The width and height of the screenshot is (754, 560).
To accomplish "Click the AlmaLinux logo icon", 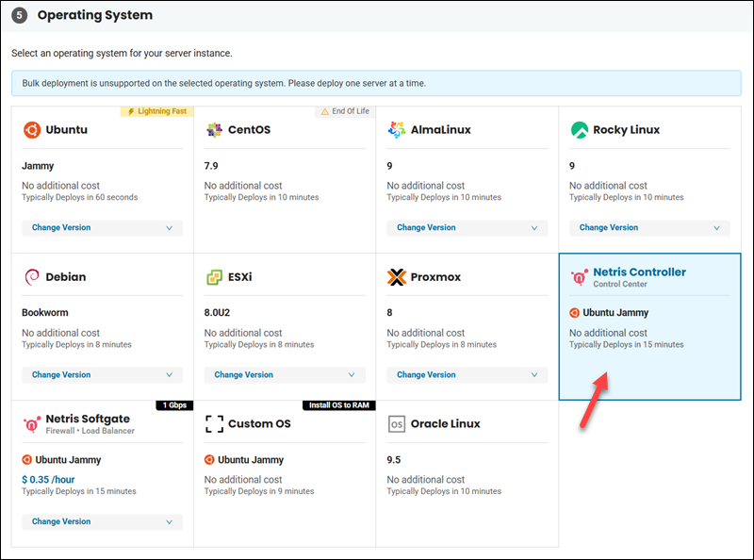I will [x=397, y=130].
